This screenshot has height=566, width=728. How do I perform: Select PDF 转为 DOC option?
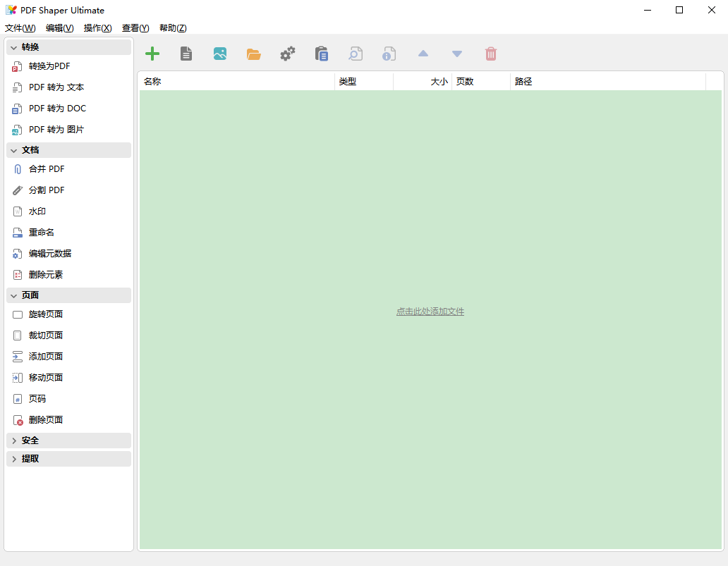(x=57, y=109)
